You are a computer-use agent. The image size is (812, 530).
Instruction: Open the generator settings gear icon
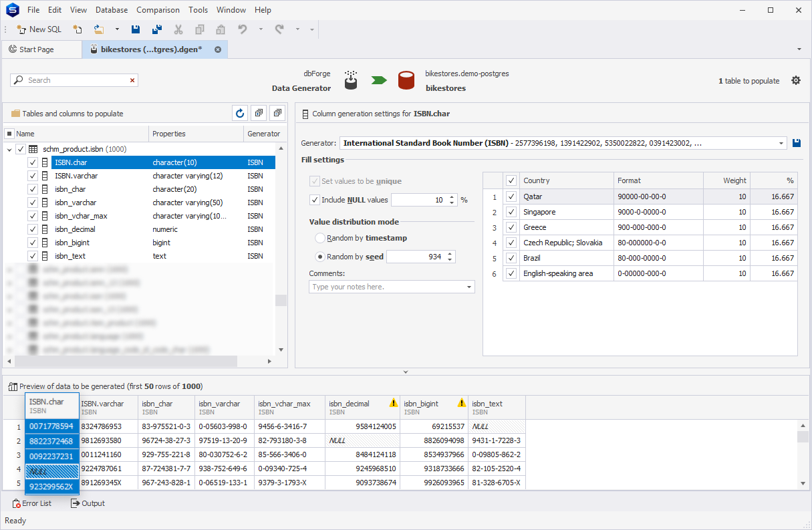(x=795, y=80)
